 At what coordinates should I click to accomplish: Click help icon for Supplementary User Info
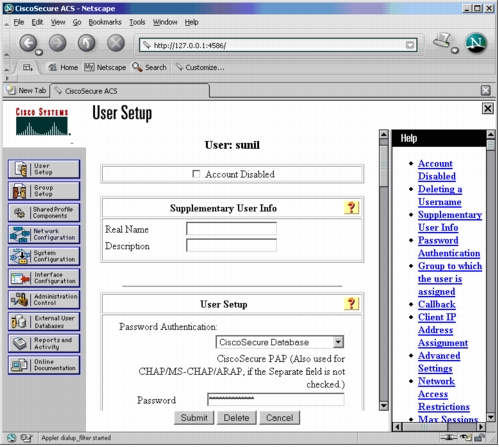tap(351, 208)
